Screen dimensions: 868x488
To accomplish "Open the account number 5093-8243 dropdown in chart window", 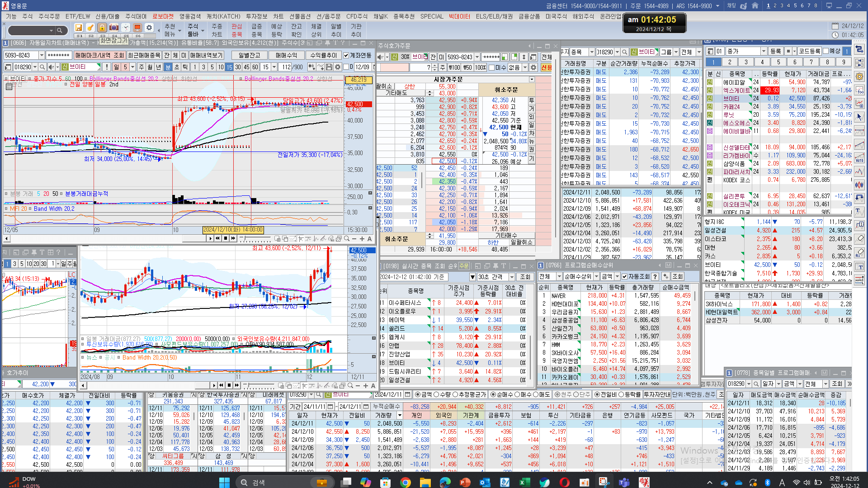I will pyautogui.click(x=42, y=55).
